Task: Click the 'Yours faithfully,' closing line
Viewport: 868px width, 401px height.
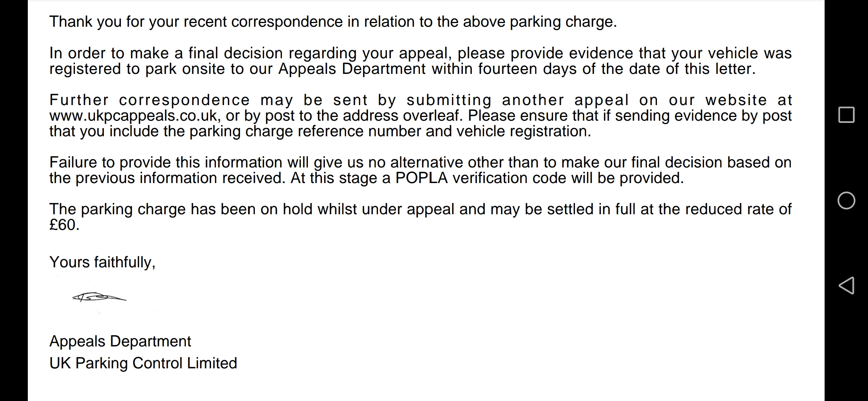Action: (102, 262)
